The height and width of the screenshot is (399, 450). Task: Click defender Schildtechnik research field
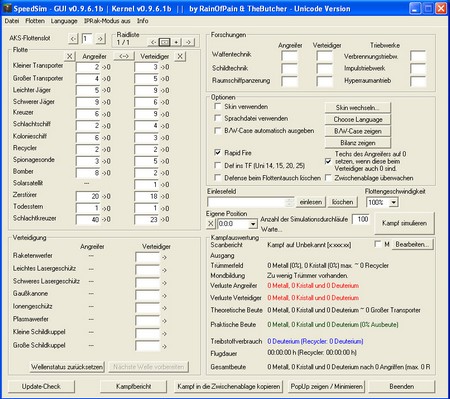click(x=324, y=69)
